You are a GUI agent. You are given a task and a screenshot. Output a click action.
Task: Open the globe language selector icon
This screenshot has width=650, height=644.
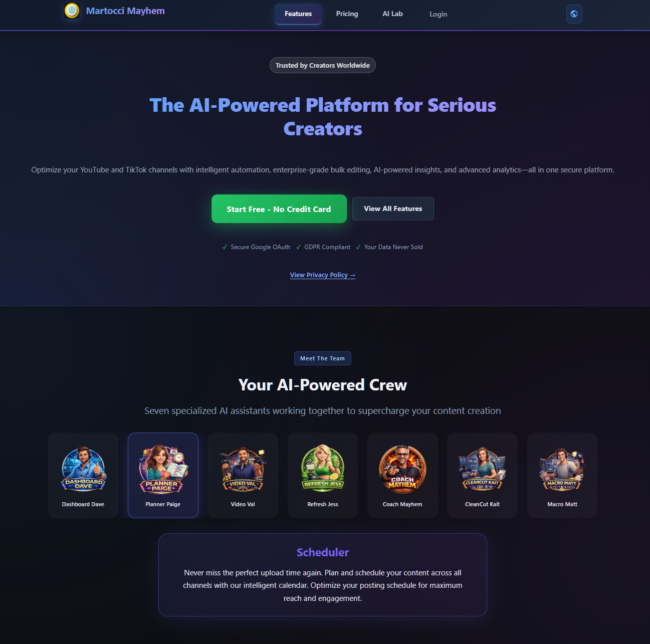point(574,14)
